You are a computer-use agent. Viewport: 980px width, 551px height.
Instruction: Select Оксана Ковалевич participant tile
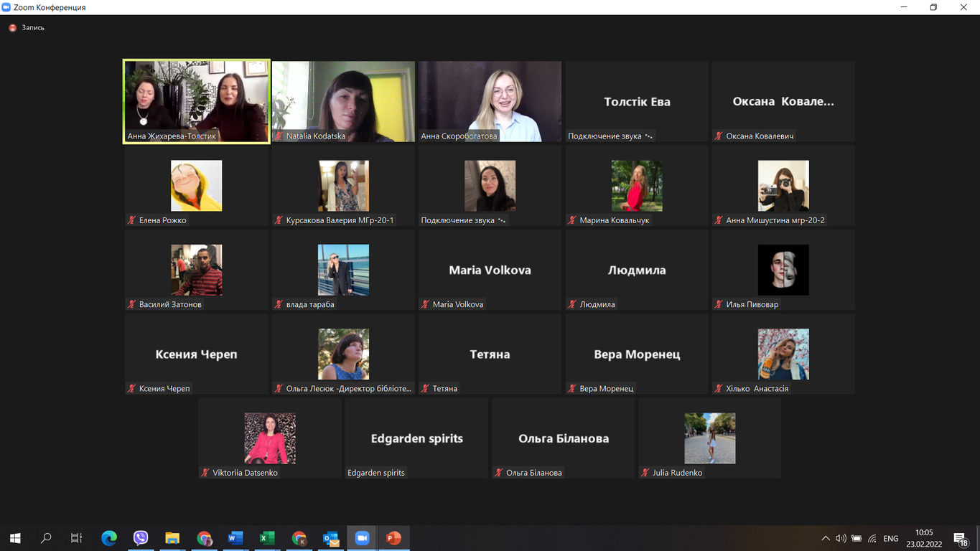[x=783, y=101]
